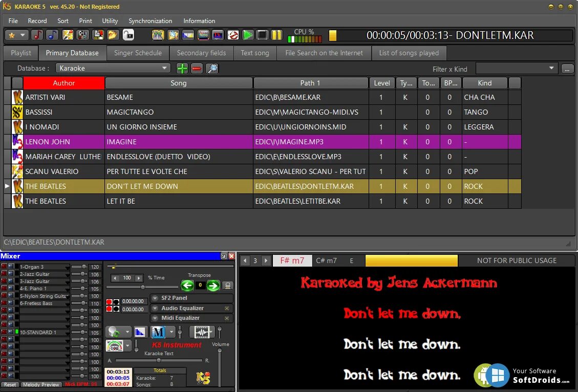Click the Author column header
Screen dimensions: 578x392
(x=64, y=83)
